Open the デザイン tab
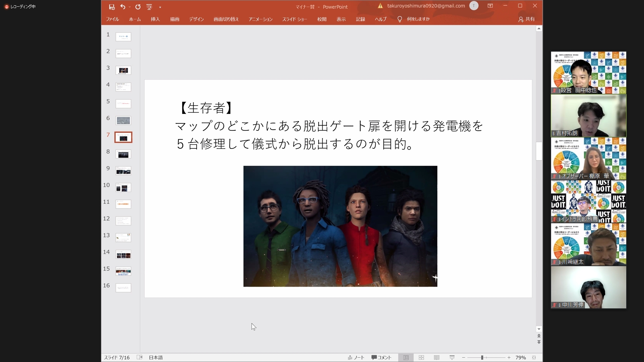The height and width of the screenshot is (362, 644). 196,19
